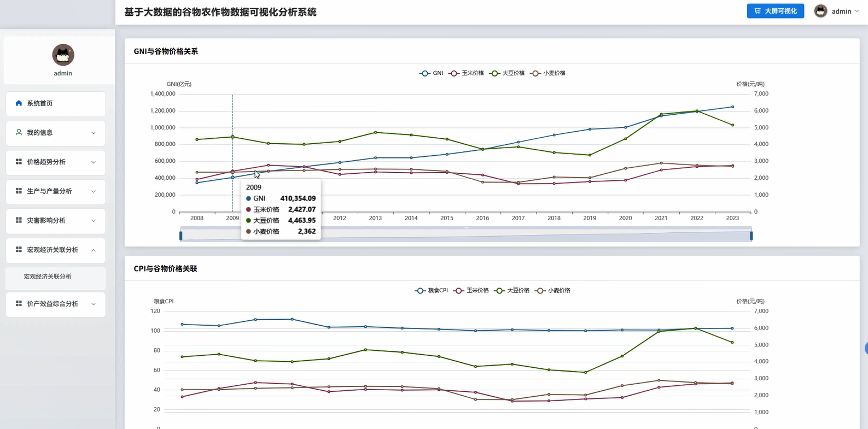Screen dimensions: 868x429
Task: Click the 2016 x-axis label in GNI chart
Action: pos(482,218)
